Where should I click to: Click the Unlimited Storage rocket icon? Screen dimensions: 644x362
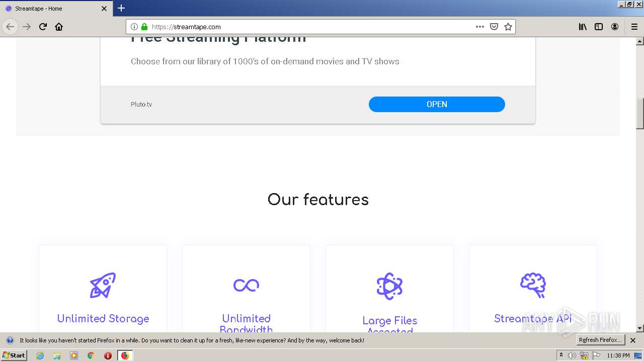[x=103, y=285]
